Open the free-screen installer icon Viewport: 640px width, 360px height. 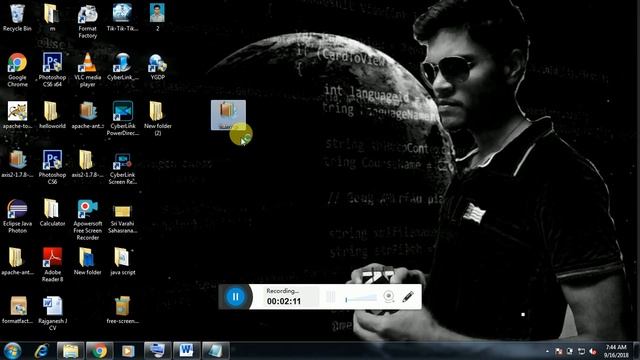[122, 310]
